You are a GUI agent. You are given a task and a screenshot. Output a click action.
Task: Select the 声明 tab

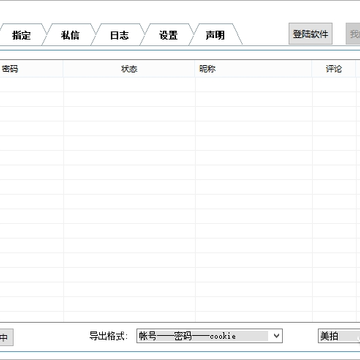(215, 35)
